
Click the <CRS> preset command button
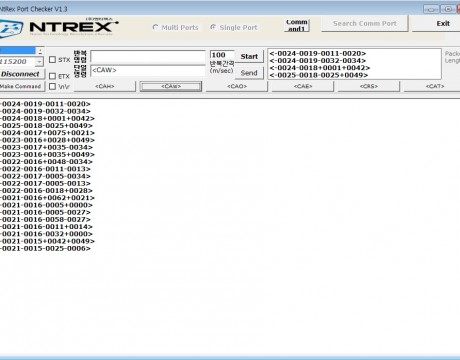[369, 86]
